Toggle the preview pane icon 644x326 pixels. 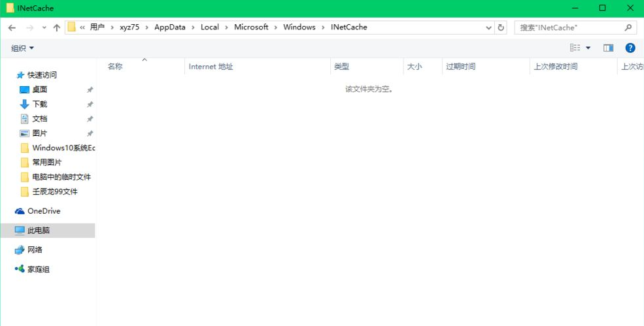coord(609,48)
